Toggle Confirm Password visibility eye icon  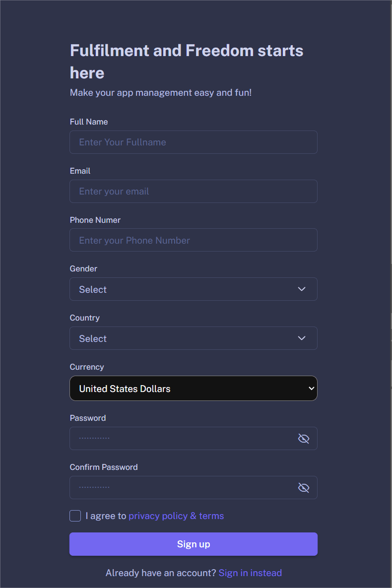coord(304,487)
